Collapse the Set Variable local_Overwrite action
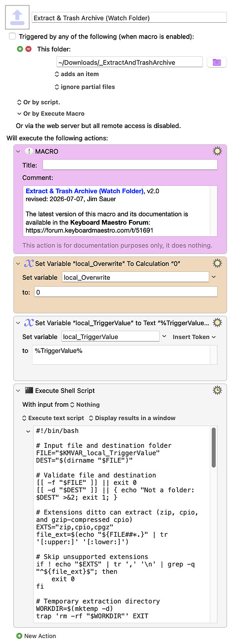Image resolution: width=232 pixels, height=644 pixels. tap(18, 263)
